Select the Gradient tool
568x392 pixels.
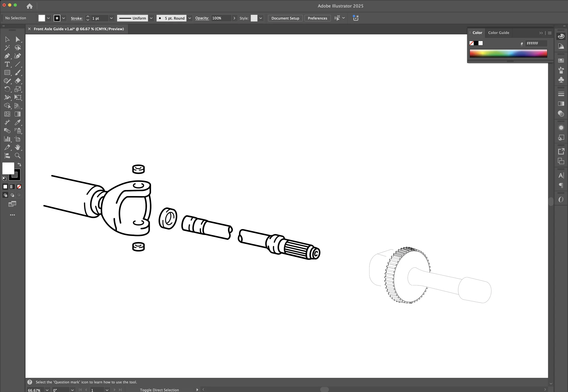click(x=18, y=114)
